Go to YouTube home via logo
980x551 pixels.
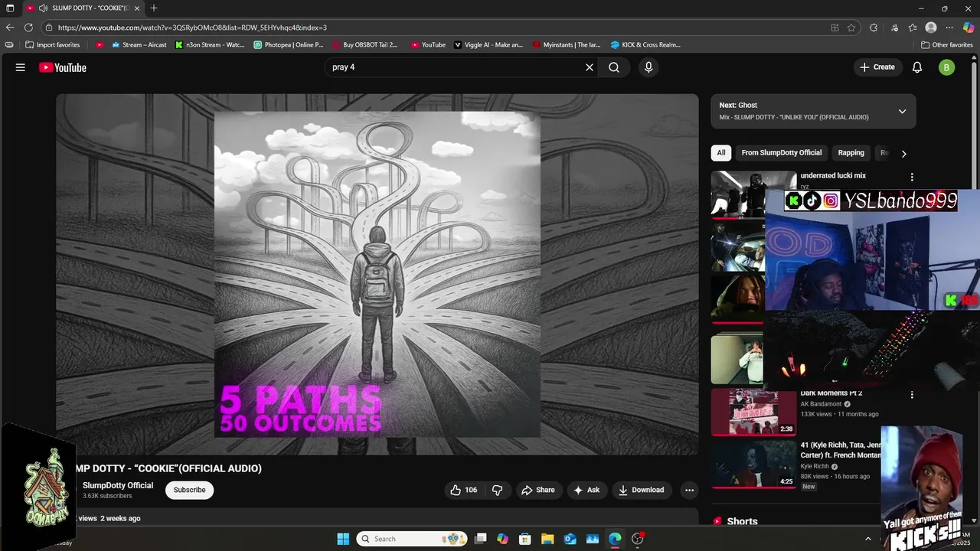pyautogui.click(x=63, y=67)
